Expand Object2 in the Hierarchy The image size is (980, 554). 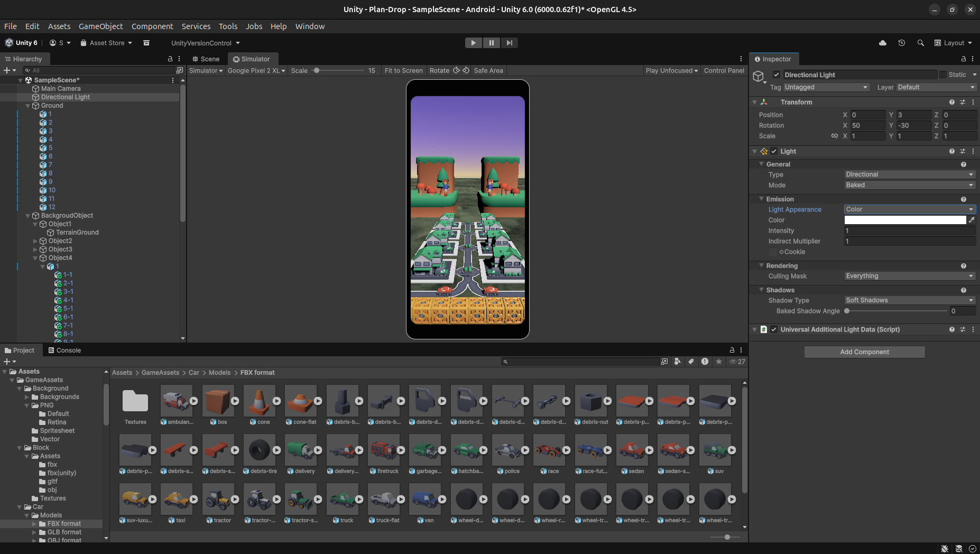tap(35, 241)
